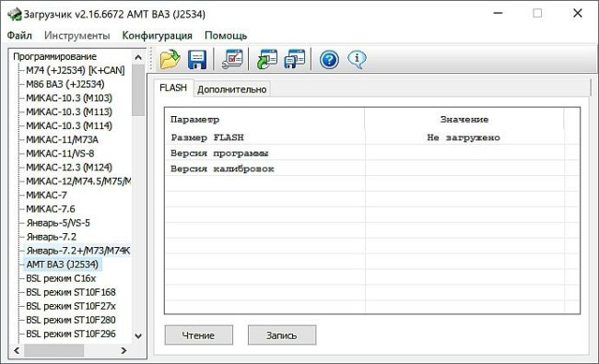
Task: Select МИКАС-7.6 in the tree
Action: pyautogui.click(x=51, y=209)
